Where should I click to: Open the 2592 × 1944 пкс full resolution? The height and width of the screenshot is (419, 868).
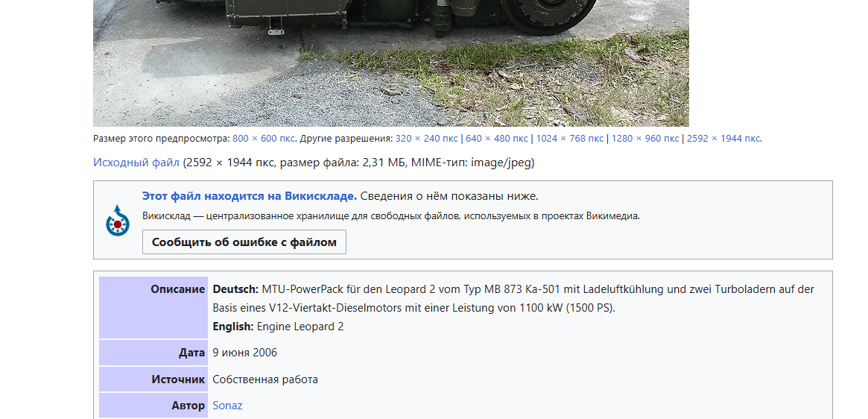click(x=724, y=139)
